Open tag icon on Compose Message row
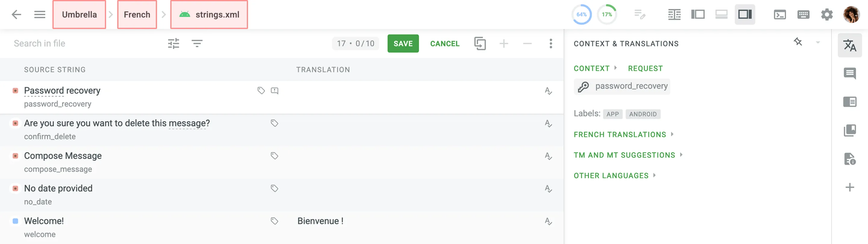The width and height of the screenshot is (868, 244). 274,156
